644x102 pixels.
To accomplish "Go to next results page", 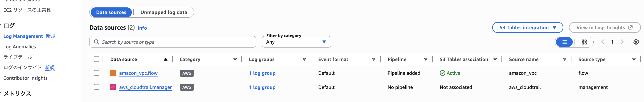I will tap(622, 42).
